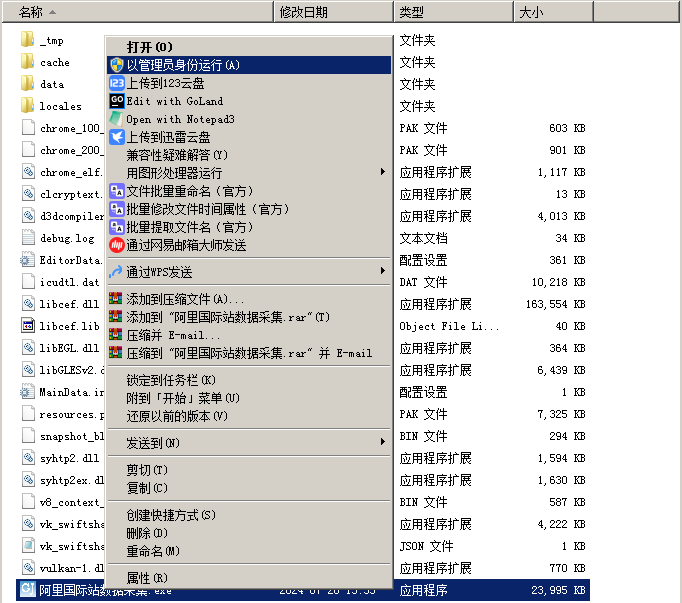
Task: Click the 文本文档 type cell
Action: click(423, 238)
